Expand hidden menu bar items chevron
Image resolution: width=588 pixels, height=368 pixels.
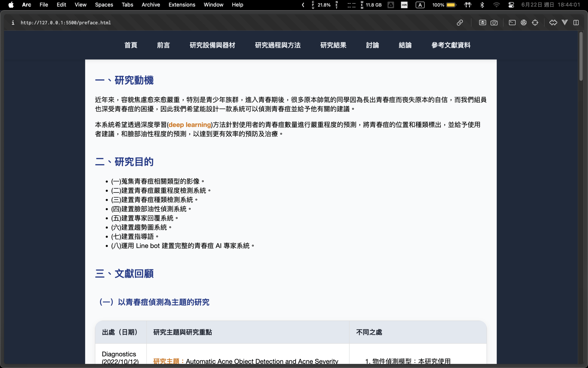(x=303, y=5)
